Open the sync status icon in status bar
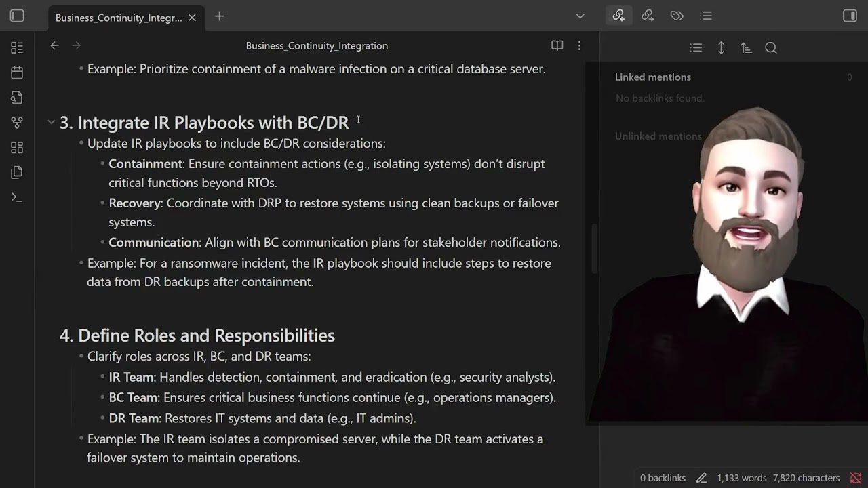Viewport: 868px width, 488px height. [x=856, y=478]
